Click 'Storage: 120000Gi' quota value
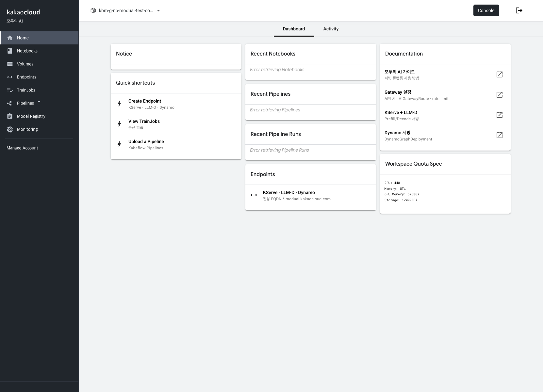This screenshot has width=543, height=392. click(x=401, y=200)
